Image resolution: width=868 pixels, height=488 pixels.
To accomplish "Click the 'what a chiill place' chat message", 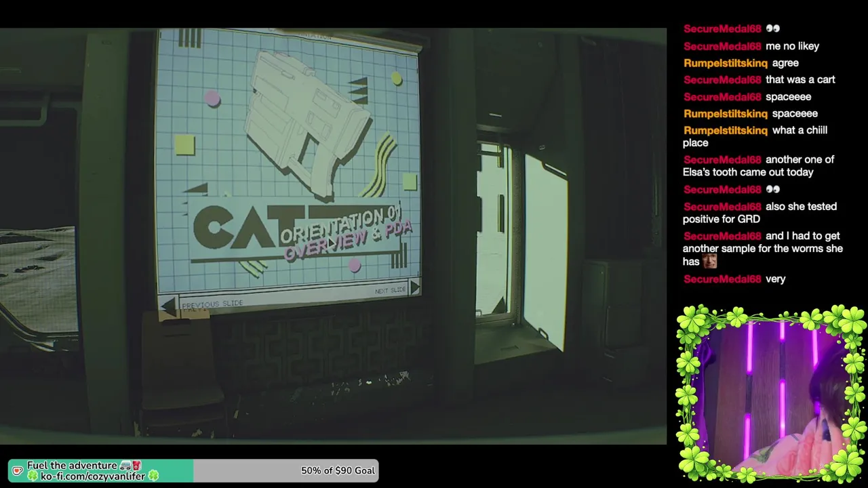I will coord(755,136).
